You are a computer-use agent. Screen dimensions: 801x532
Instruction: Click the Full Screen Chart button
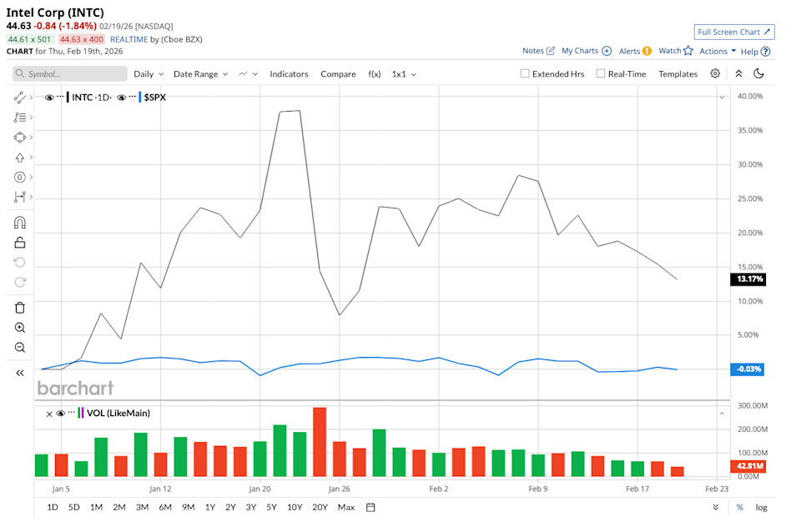click(x=734, y=32)
